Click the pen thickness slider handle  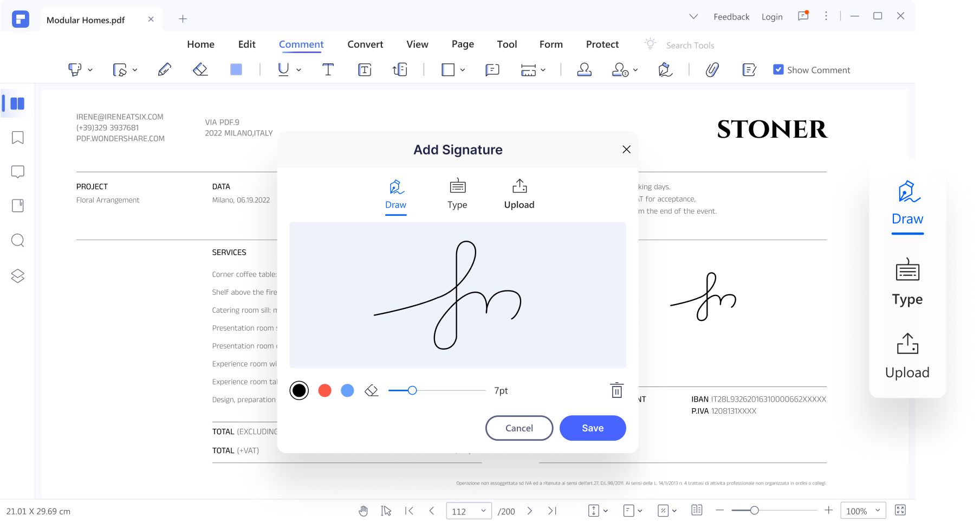(x=412, y=390)
